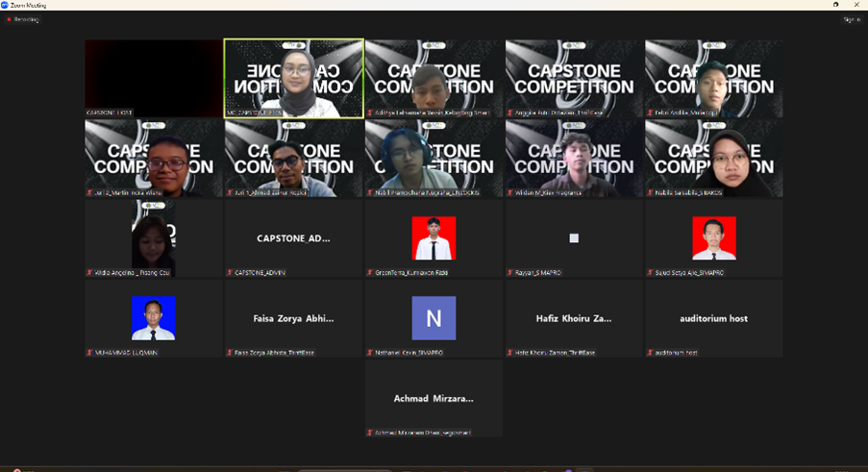Click Widia Angelina's narrow portrait video feed
Screen dimensions: 868x472
click(x=154, y=238)
